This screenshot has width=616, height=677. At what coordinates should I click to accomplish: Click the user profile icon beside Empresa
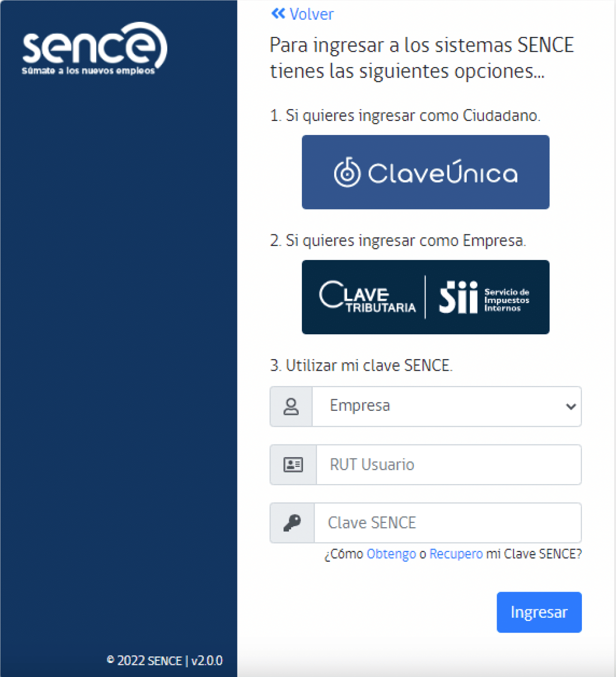click(291, 407)
